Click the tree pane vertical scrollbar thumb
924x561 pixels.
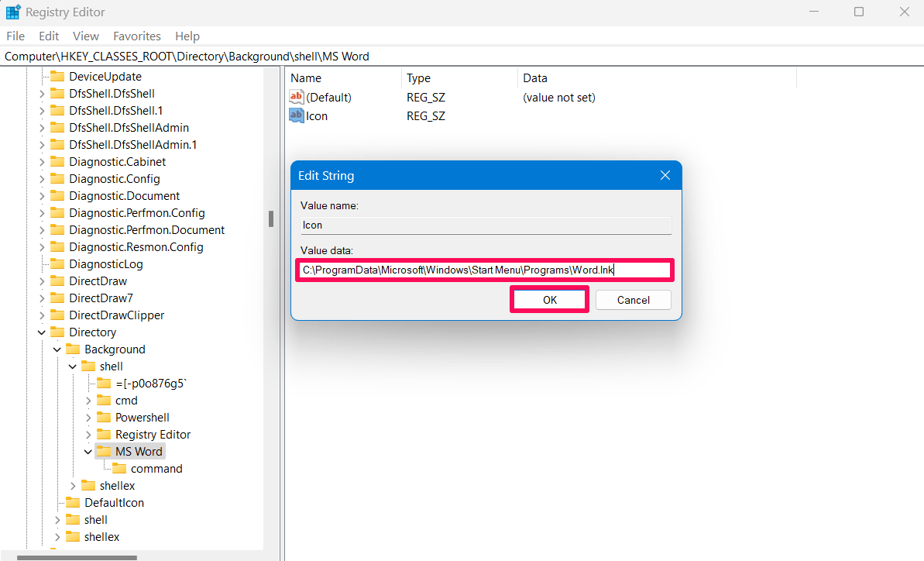click(x=271, y=219)
